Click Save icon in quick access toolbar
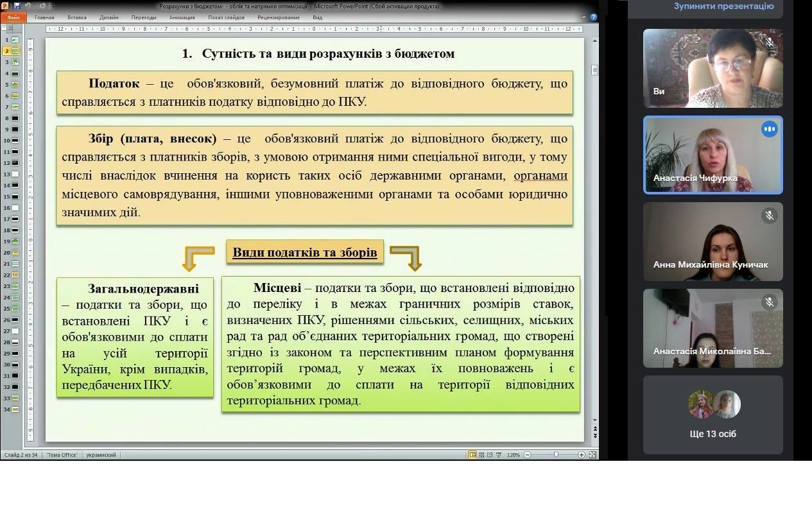812x507 pixels. [x=17, y=6]
